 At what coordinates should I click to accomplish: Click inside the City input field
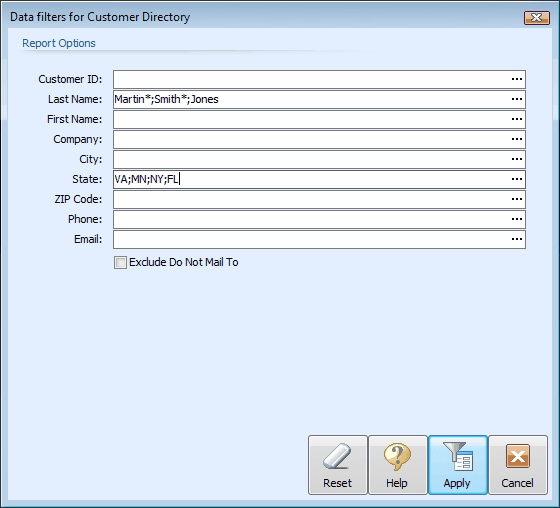pos(311,159)
